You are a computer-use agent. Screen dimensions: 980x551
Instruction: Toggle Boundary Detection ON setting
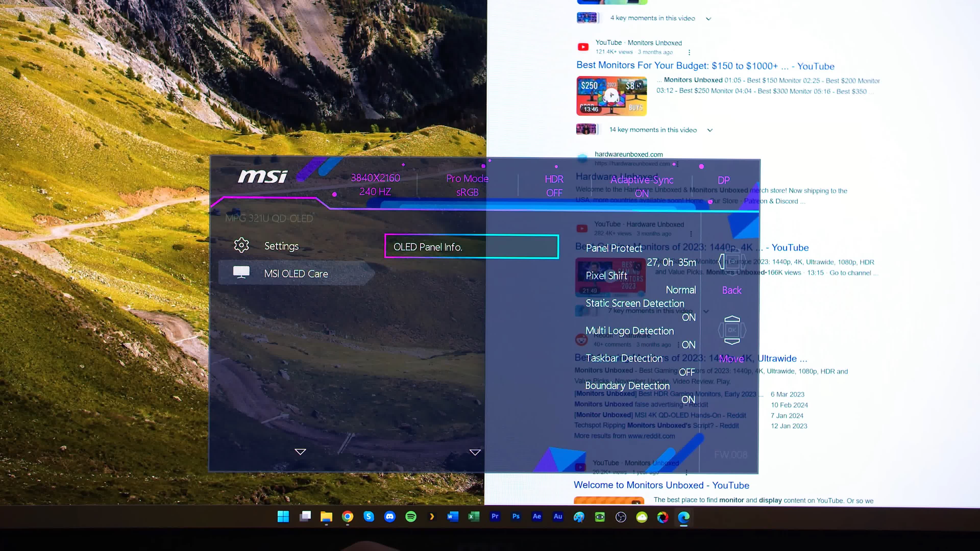[688, 400]
